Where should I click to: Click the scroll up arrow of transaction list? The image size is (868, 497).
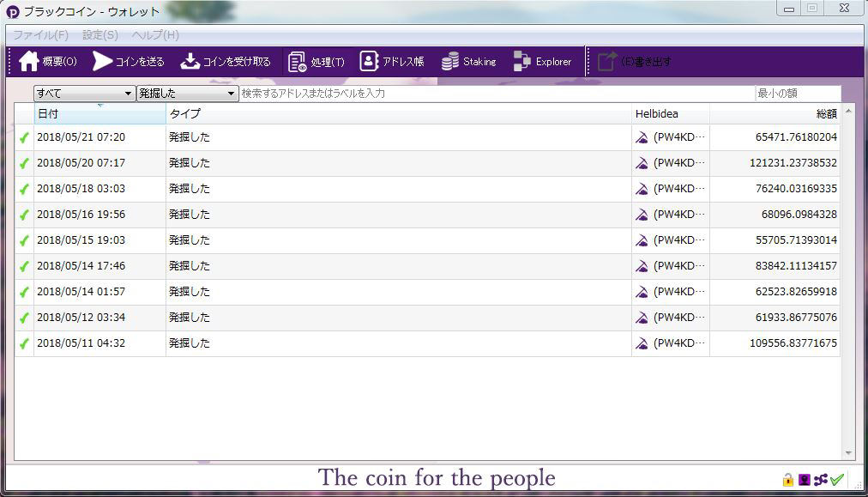(x=848, y=112)
